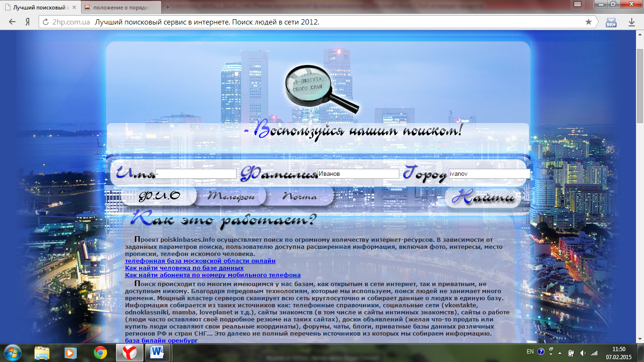The width and height of the screenshot is (644, 362).
Task: Focus the Фамилия field containing Иванов
Action: pos(358,173)
